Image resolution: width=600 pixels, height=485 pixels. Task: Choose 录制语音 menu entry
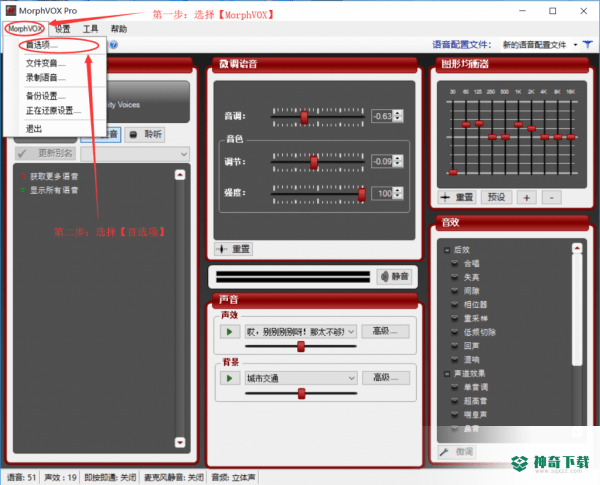coord(45,78)
